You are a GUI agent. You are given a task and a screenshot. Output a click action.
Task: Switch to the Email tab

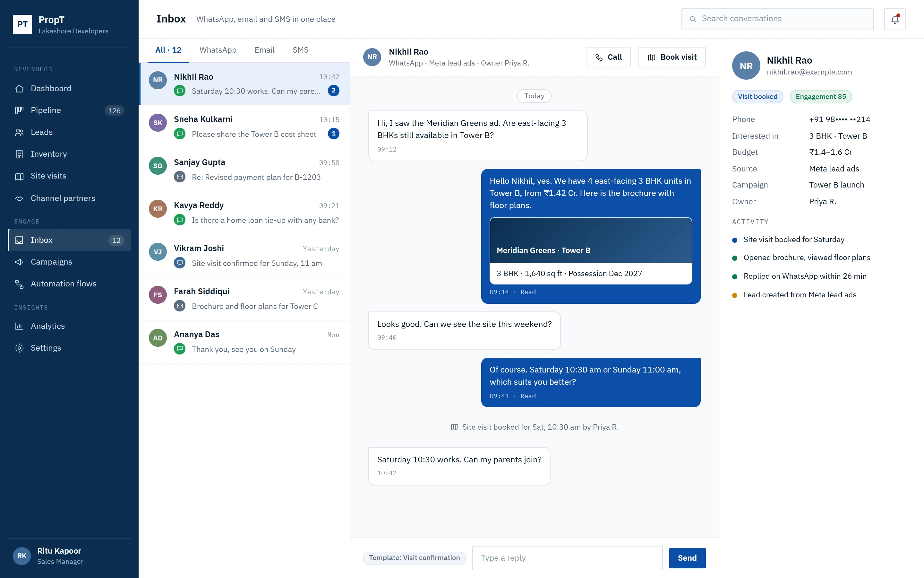pyautogui.click(x=265, y=50)
